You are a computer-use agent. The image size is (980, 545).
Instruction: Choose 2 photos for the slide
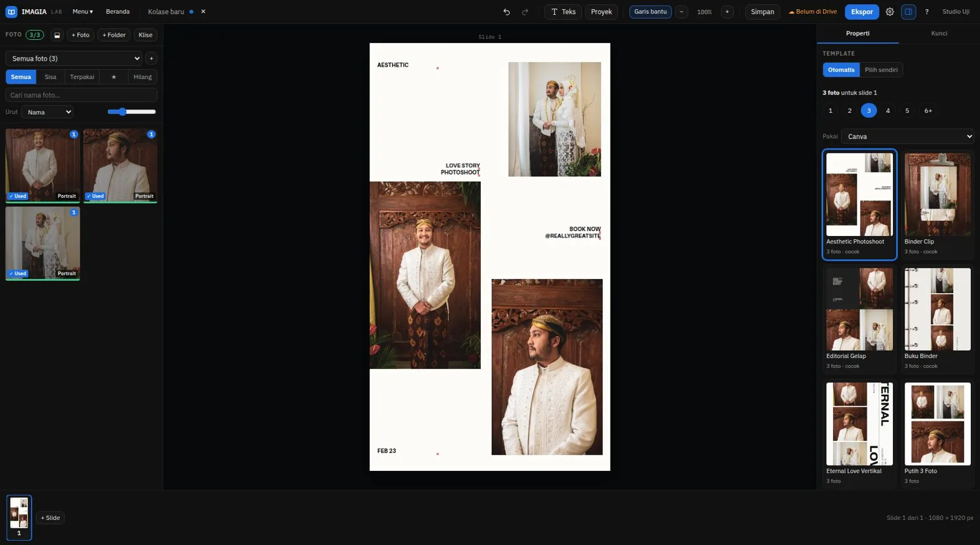pos(850,111)
